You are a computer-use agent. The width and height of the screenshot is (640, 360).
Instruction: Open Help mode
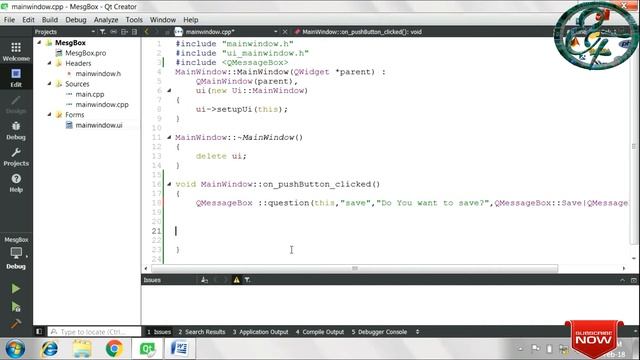tap(16, 183)
